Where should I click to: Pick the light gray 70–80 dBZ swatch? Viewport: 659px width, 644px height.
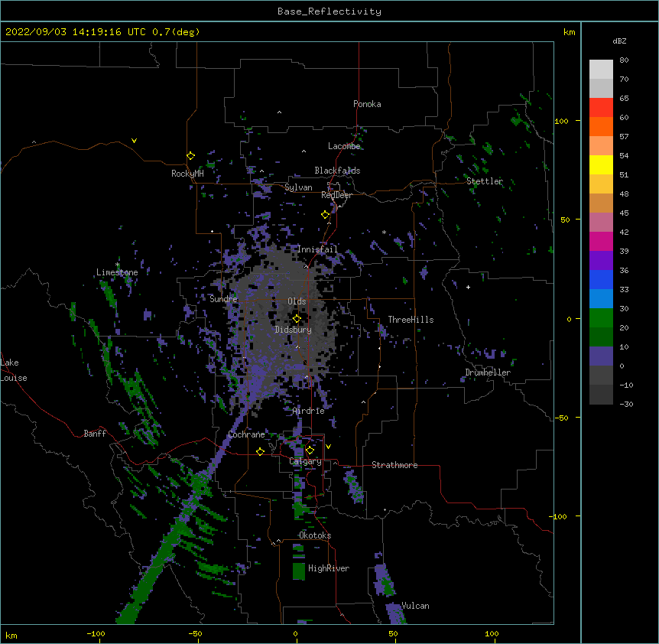[601, 70]
